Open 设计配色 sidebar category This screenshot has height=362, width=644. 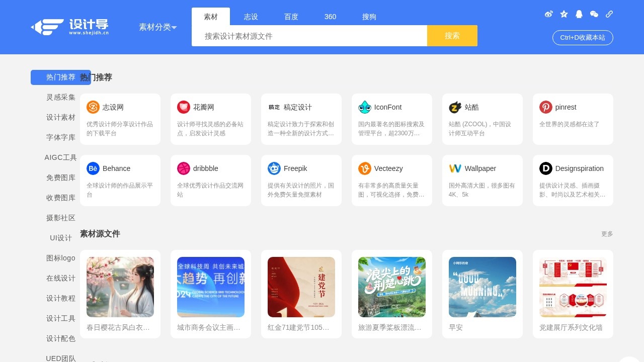tap(61, 338)
